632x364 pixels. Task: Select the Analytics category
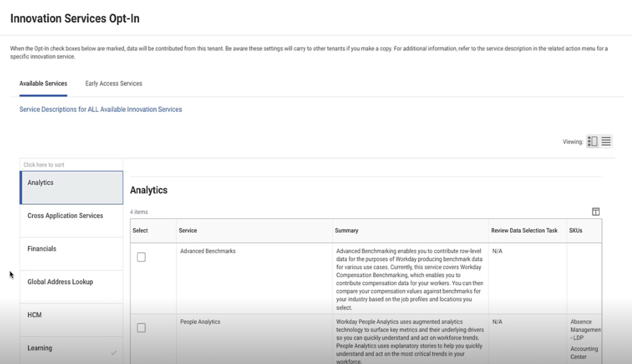71,188
